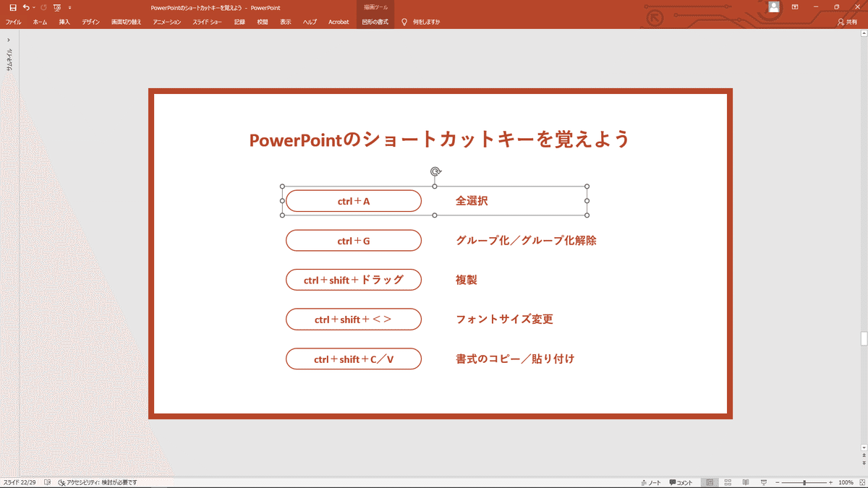
Task: Open the 挿入 ribbon tab
Action: point(64,22)
